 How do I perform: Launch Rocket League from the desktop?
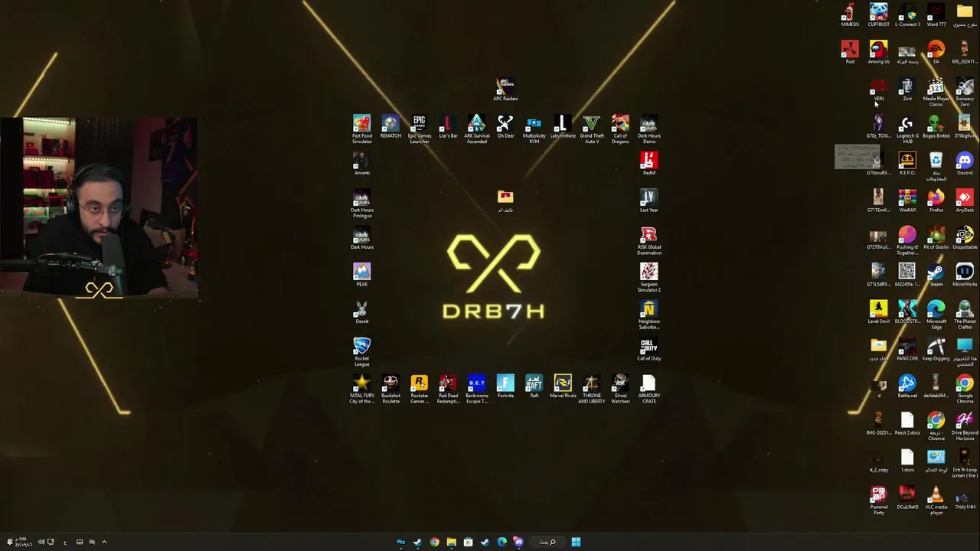coord(362,352)
